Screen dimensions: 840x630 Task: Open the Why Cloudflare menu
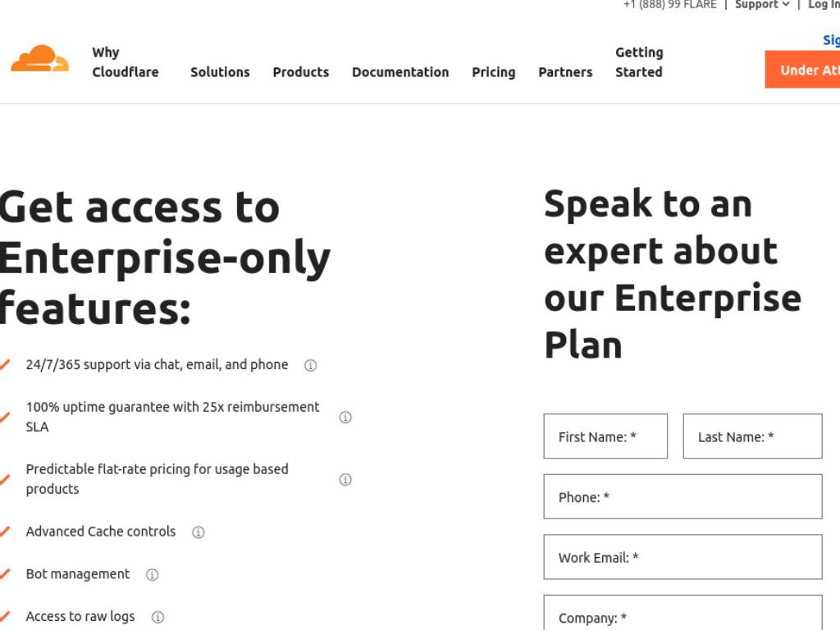pyautogui.click(x=126, y=62)
